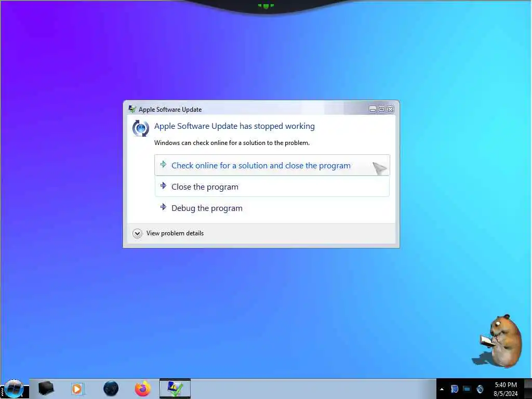
Task: Minimize the Apple Software Update dialog
Action: coord(373,109)
